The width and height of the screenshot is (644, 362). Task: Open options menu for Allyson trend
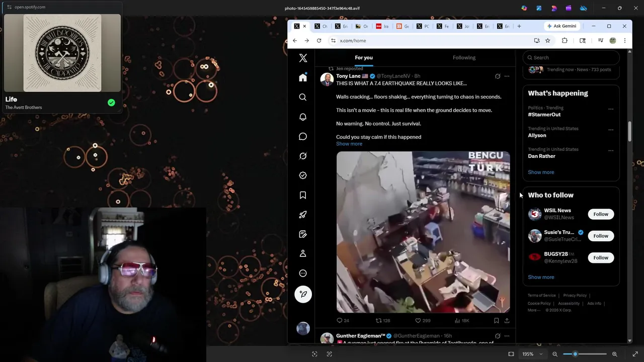[x=611, y=130]
